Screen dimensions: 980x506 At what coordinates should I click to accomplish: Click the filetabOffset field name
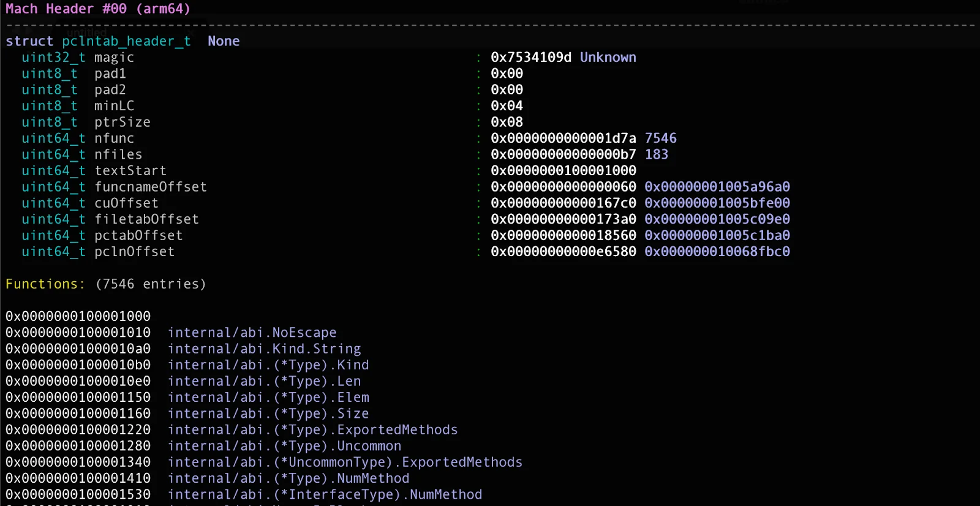tap(146, 219)
